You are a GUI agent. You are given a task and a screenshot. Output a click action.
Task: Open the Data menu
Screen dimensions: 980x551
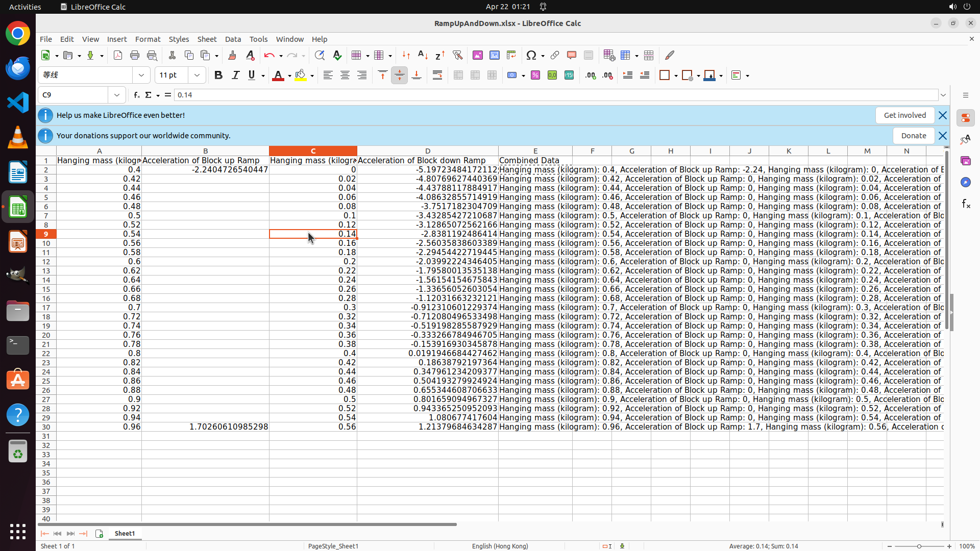[233, 39]
